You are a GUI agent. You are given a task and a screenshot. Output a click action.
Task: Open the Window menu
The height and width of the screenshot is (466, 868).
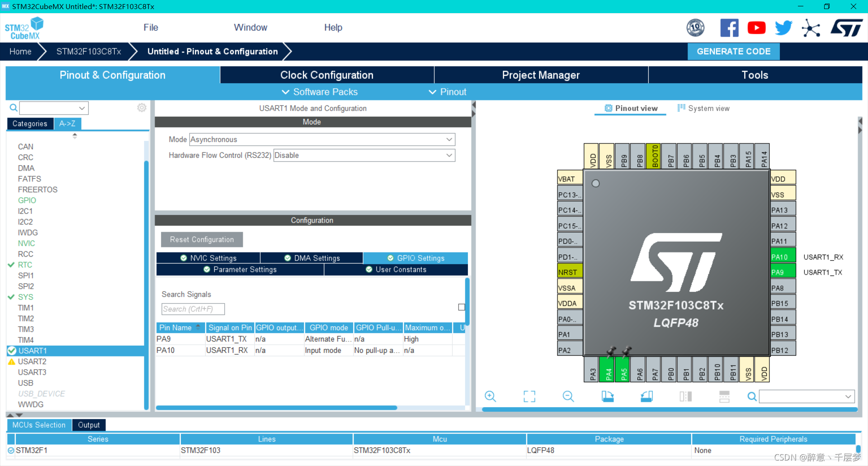point(250,28)
